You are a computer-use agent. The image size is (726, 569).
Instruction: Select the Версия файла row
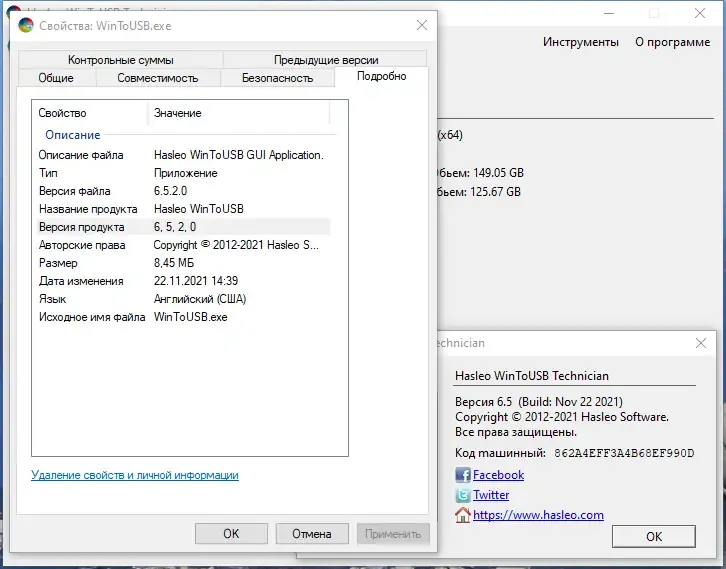click(183, 191)
